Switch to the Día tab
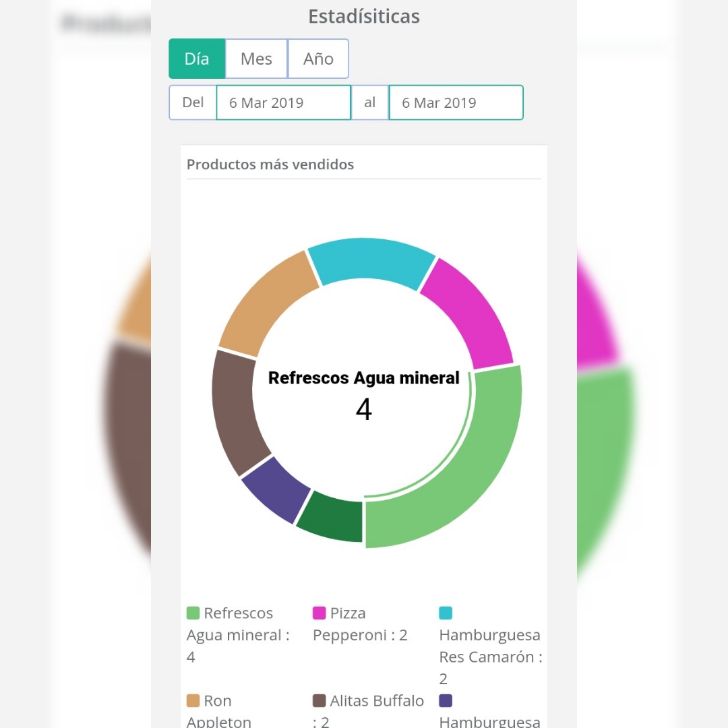Image resolution: width=728 pixels, height=728 pixels. point(197,59)
